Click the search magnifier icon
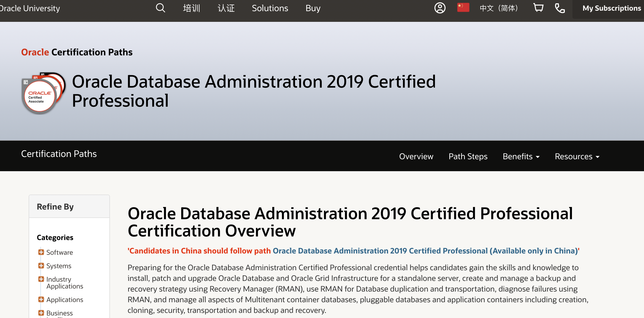This screenshot has height=318, width=644. pyautogui.click(x=160, y=8)
